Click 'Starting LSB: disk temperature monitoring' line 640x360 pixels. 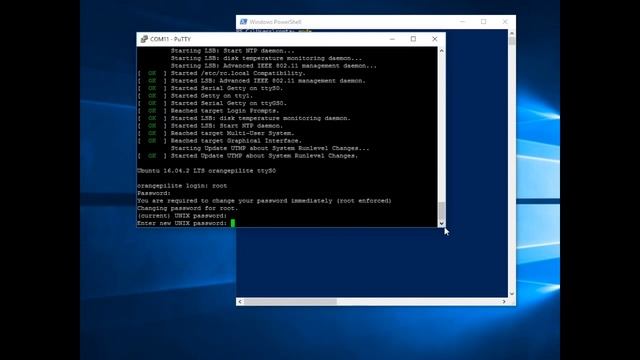(x=266, y=58)
